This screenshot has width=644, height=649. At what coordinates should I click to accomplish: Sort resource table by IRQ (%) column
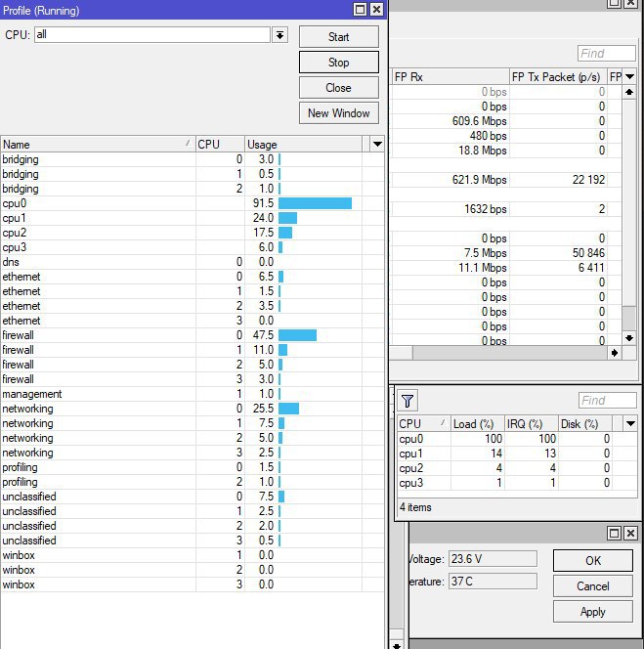click(x=531, y=423)
